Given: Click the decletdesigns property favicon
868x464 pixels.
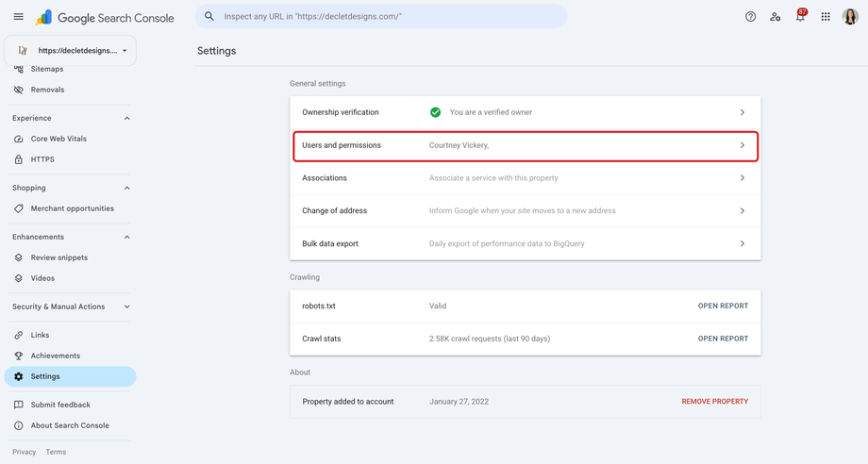Looking at the screenshot, I should coord(22,50).
